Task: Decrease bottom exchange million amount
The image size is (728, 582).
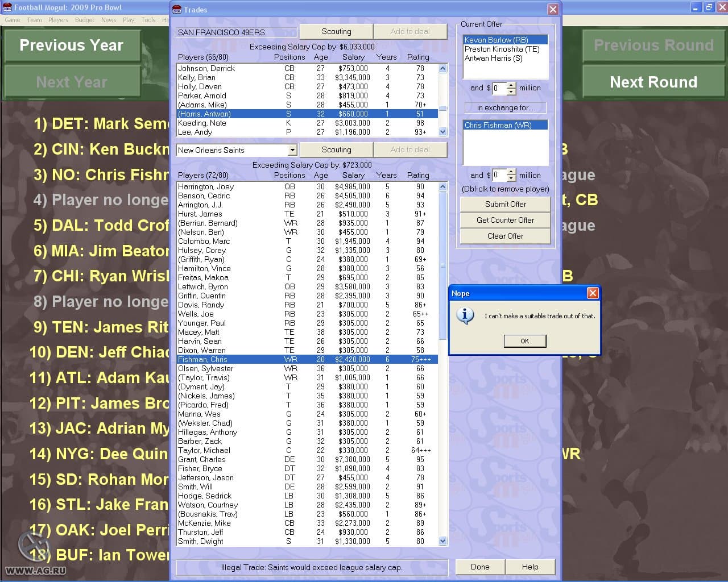Action: click(x=511, y=179)
